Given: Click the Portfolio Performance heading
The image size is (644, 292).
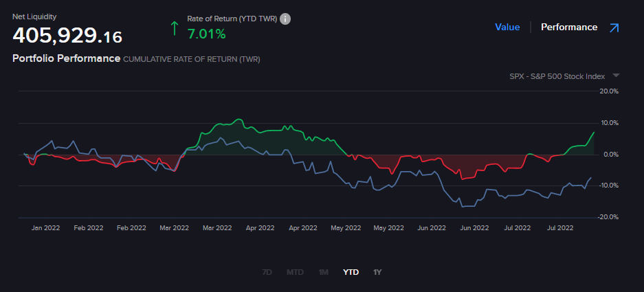Looking at the screenshot, I should (66, 59).
